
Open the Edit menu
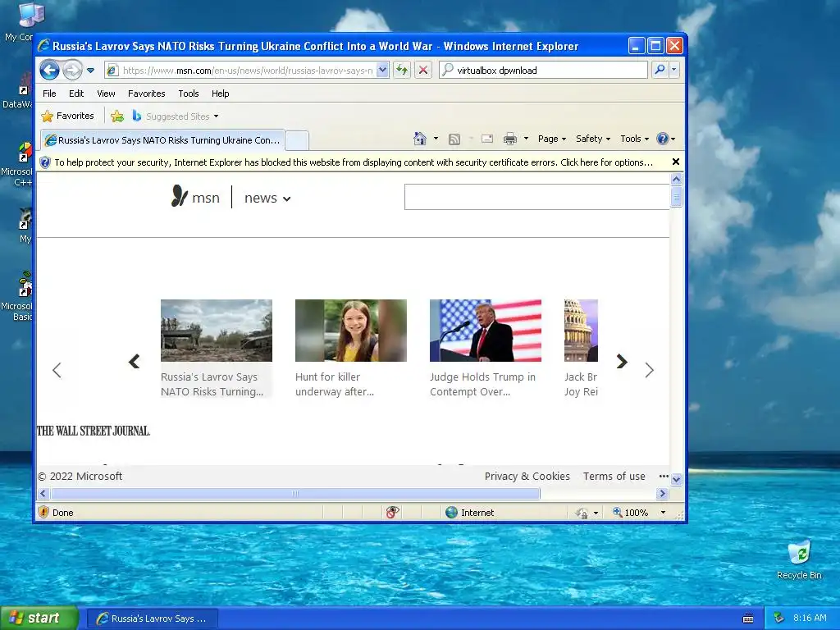point(76,94)
